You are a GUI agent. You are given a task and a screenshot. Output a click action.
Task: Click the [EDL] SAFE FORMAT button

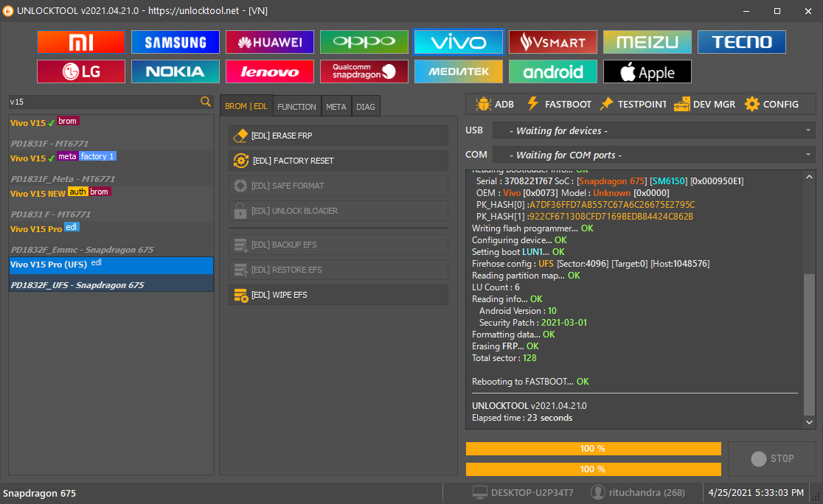(338, 186)
